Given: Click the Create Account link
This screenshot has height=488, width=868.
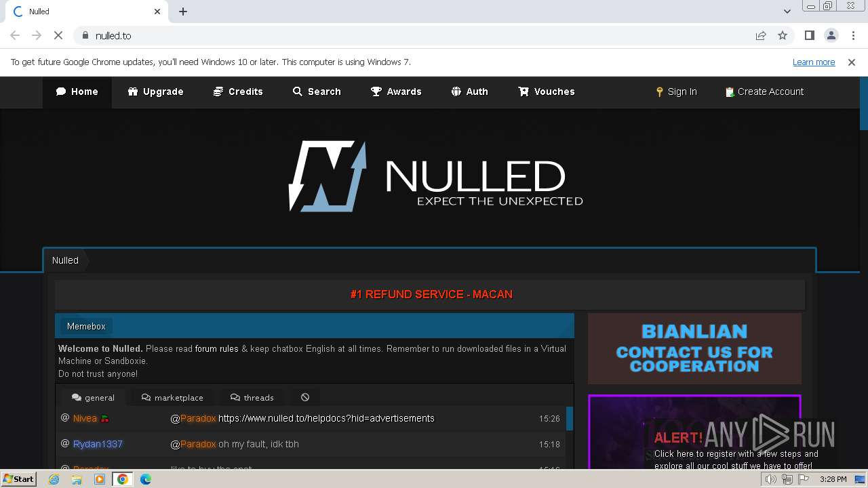Looking at the screenshot, I should click(x=764, y=91).
